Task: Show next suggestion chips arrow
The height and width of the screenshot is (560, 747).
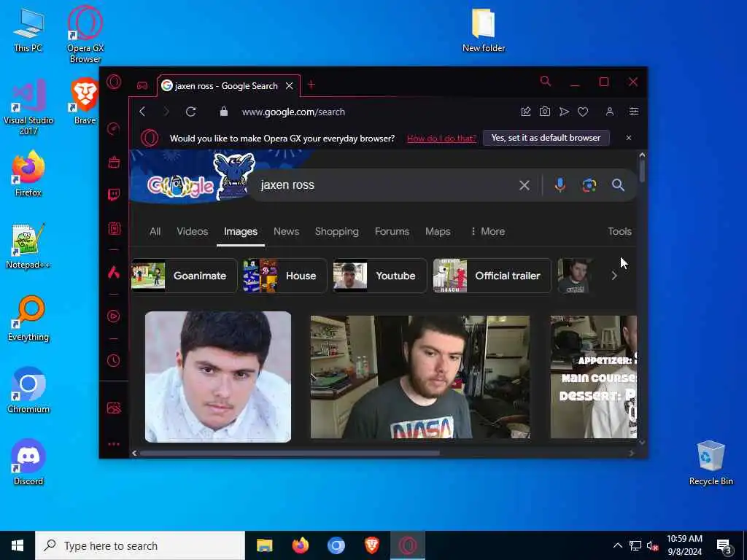Action: point(614,276)
